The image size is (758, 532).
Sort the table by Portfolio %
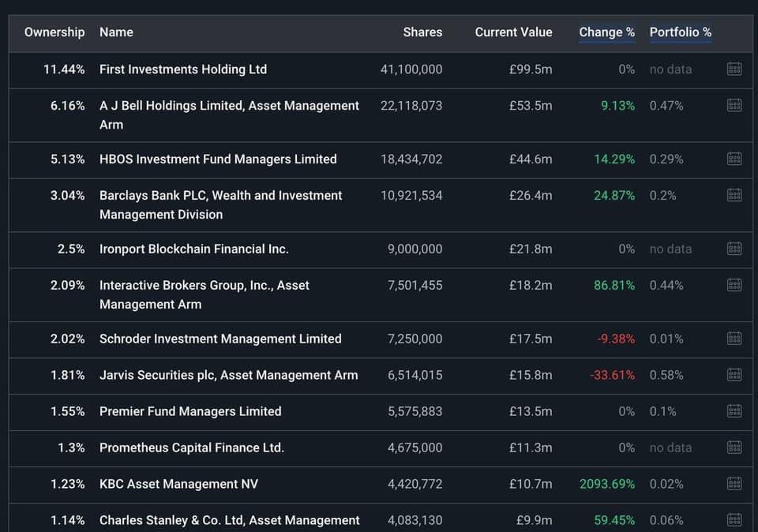click(681, 32)
